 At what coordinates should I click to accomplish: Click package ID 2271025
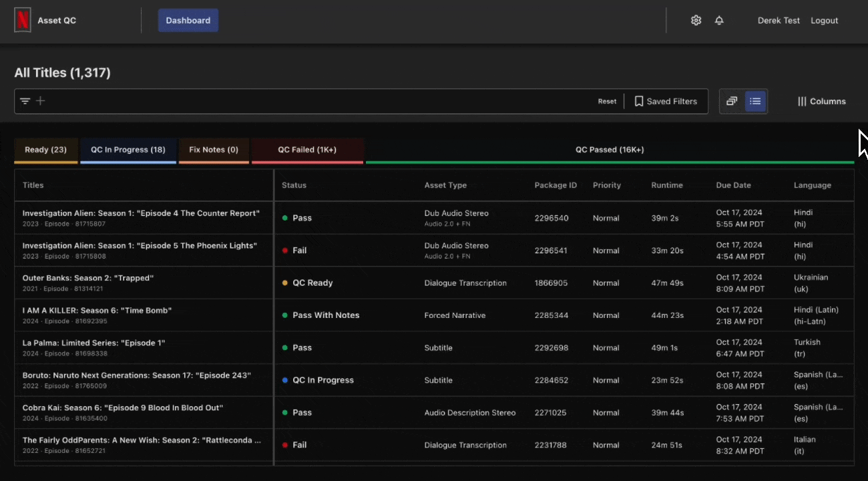point(552,412)
